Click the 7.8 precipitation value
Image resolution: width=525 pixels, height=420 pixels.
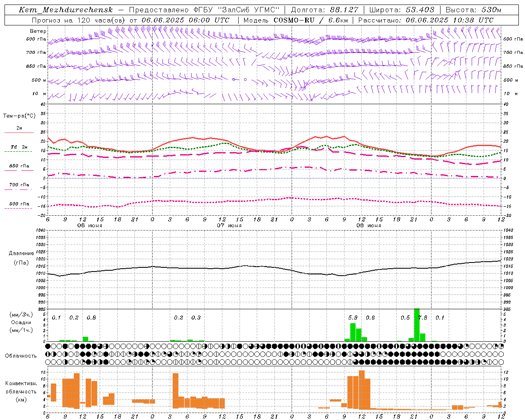(x=422, y=317)
